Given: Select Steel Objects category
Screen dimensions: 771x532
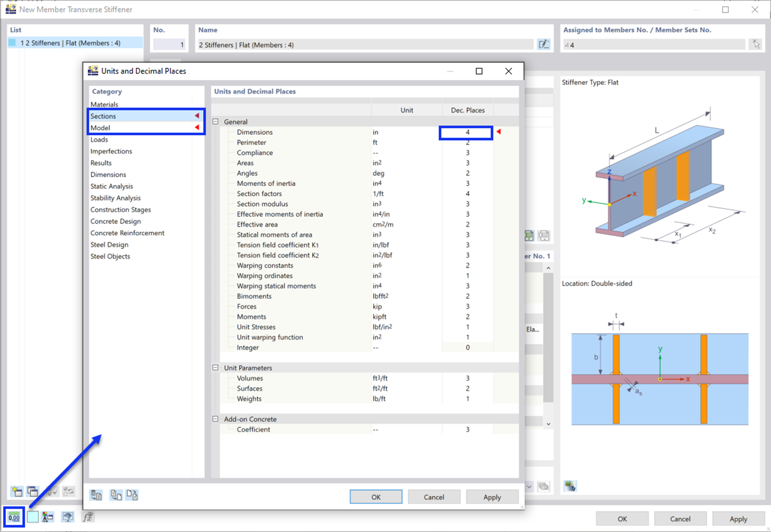Looking at the screenshot, I should tap(147, 255).
